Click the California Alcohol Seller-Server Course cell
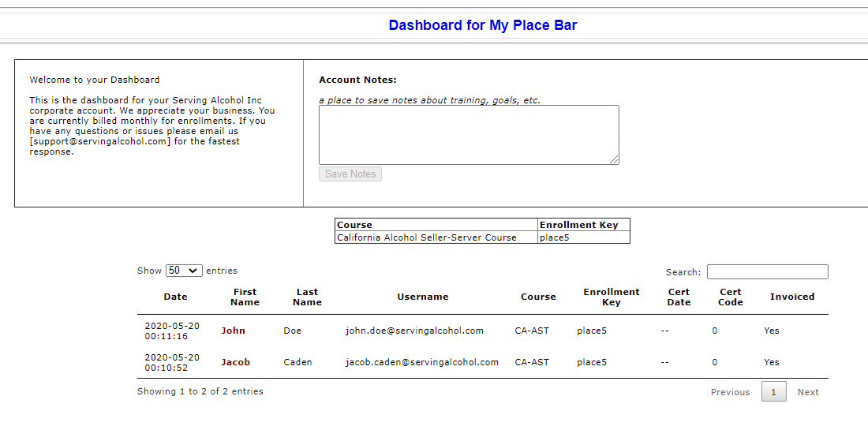The height and width of the screenshot is (441, 868). [x=436, y=237]
